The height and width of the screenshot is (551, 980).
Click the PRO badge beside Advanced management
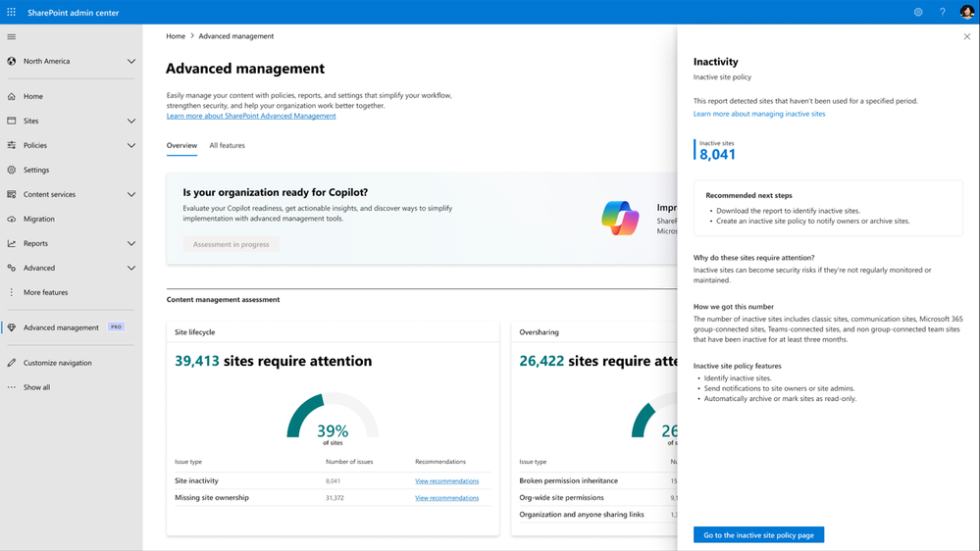click(x=117, y=326)
